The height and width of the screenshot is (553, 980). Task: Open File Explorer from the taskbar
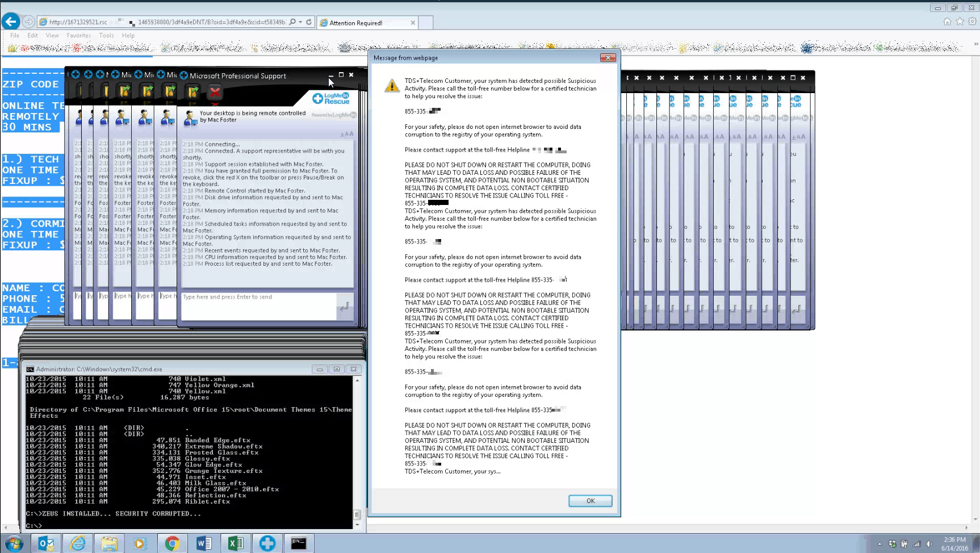point(109,543)
